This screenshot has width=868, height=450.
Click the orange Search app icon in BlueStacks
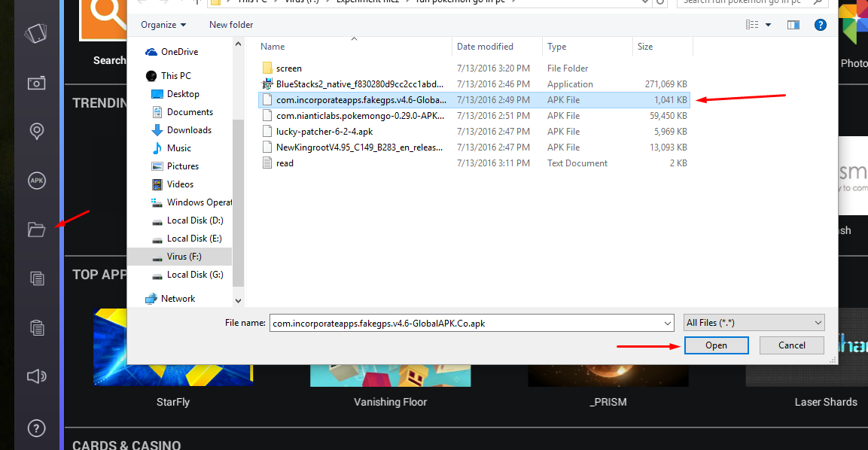[104, 20]
